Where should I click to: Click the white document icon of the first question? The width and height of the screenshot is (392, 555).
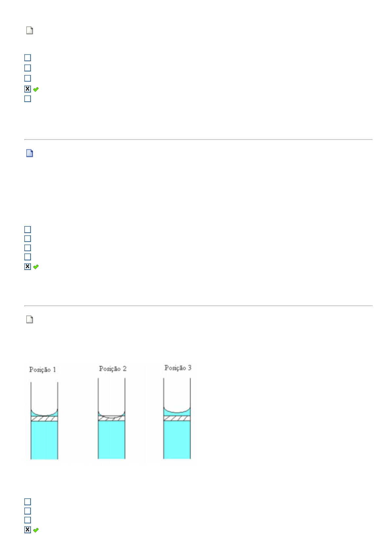[x=30, y=31]
